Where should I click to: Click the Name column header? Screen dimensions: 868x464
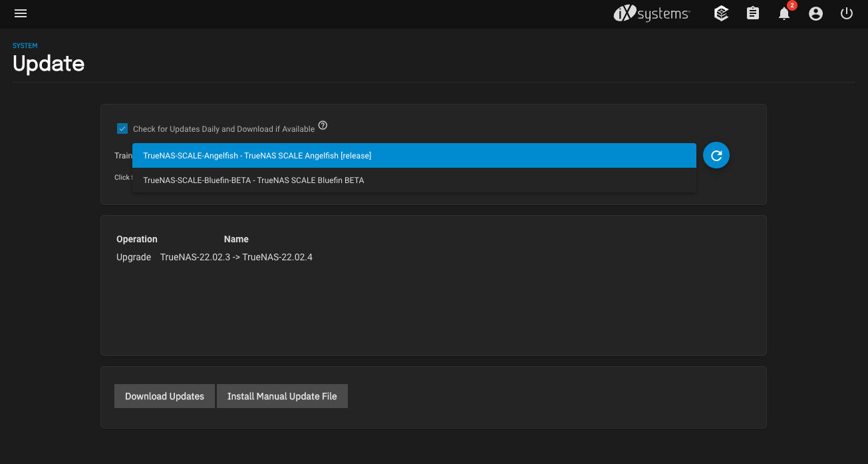coord(236,239)
